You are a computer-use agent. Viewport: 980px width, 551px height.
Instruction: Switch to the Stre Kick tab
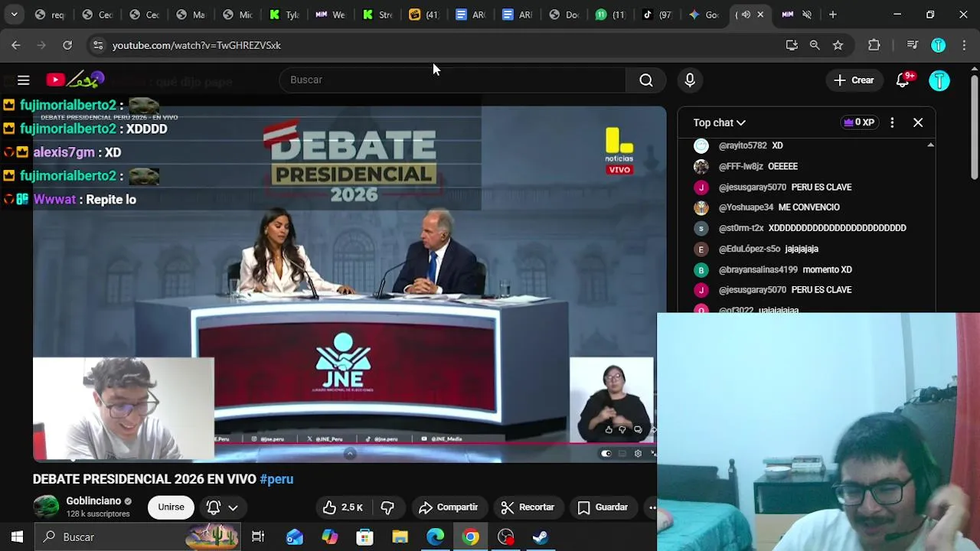377,15
